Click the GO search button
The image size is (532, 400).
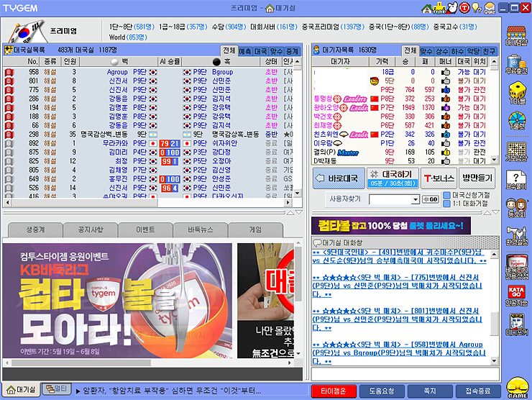coord(430,199)
